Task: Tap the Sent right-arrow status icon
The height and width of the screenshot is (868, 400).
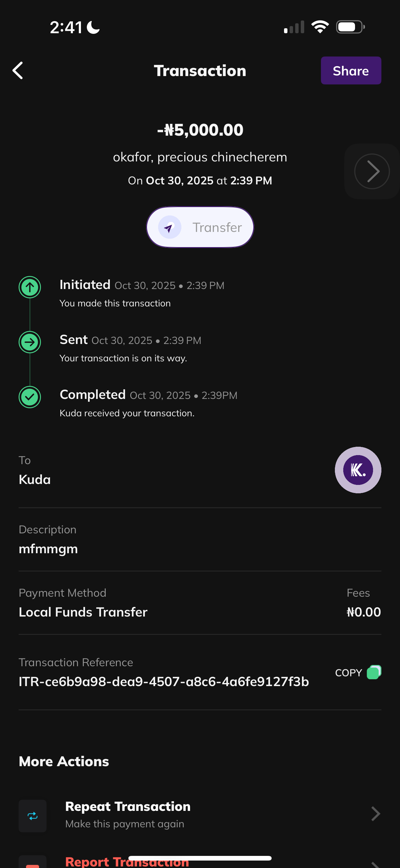Action: click(30, 342)
